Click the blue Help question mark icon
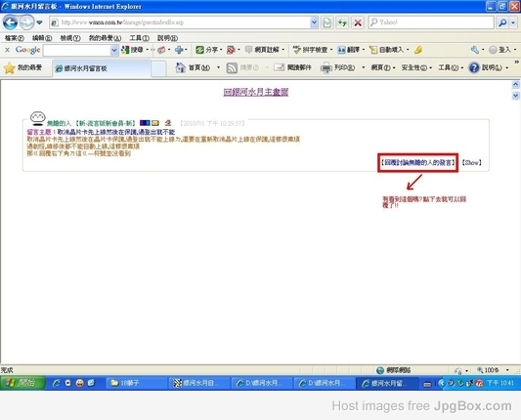This screenshot has width=521, height=420. tap(474, 67)
